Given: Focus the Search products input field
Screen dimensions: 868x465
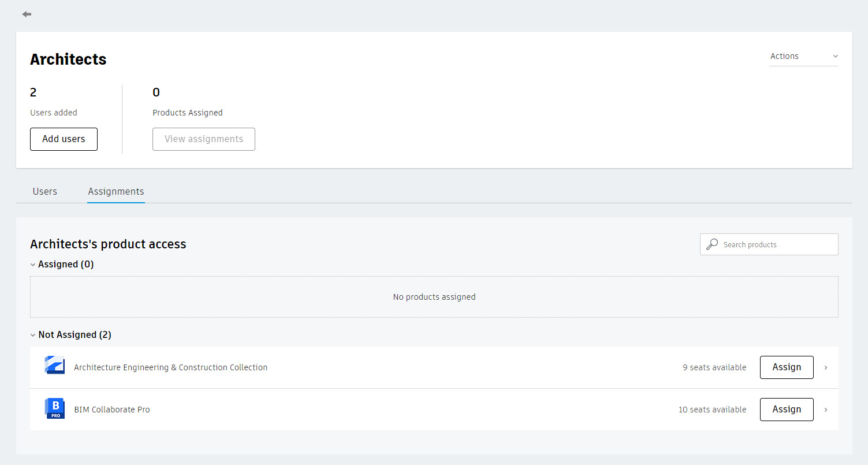Looking at the screenshot, I should tap(769, 244).
